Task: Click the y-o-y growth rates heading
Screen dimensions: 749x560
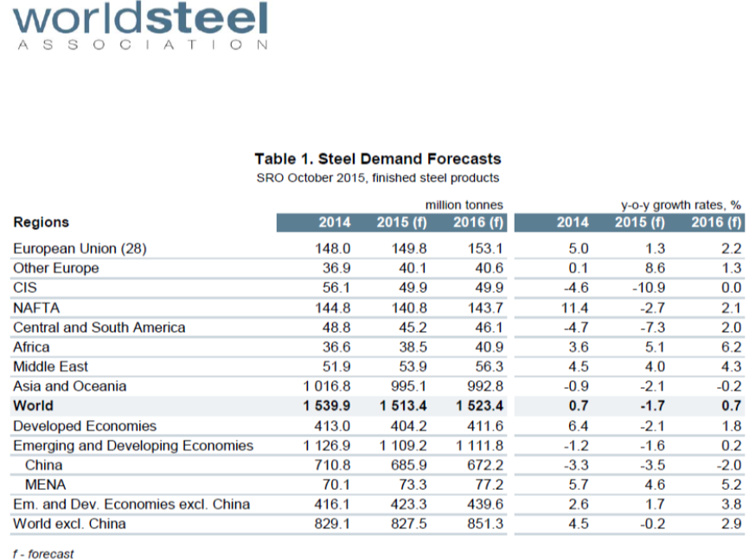Action: pyautogui.click(x=681, y=205)
